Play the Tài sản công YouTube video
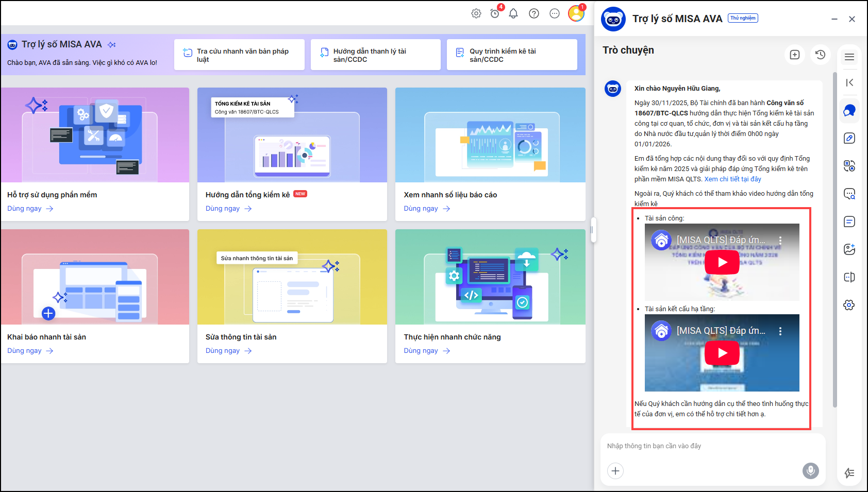This screenshot has width=868, height=492. click(722, 262)
